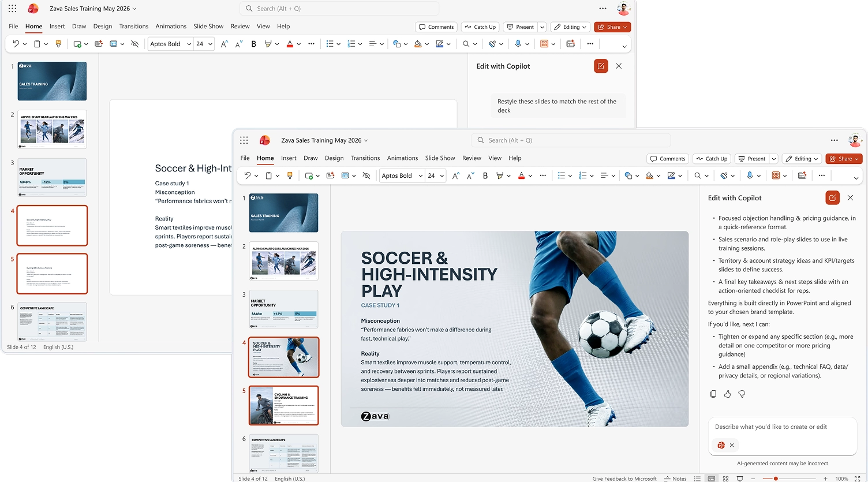Screen dimensions: 868x482
Task: Switch to the Animations ribbon tab
Action: tap(402, 158)
